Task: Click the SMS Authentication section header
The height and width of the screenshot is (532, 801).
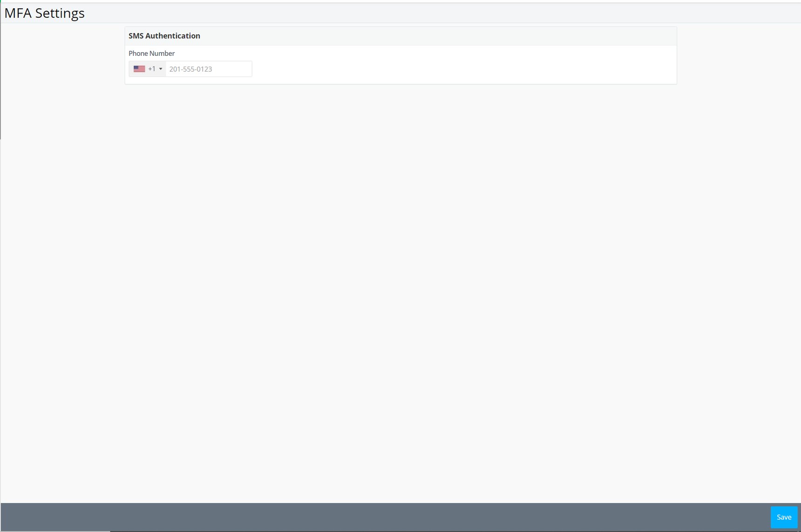Action: (164, 35)
